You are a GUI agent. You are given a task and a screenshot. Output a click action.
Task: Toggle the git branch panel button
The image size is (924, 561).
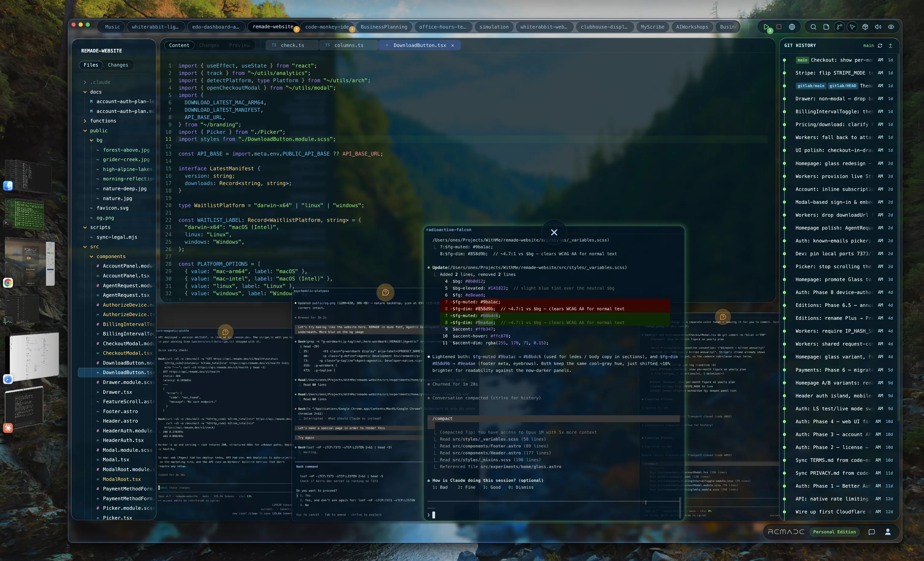(839, 27)
